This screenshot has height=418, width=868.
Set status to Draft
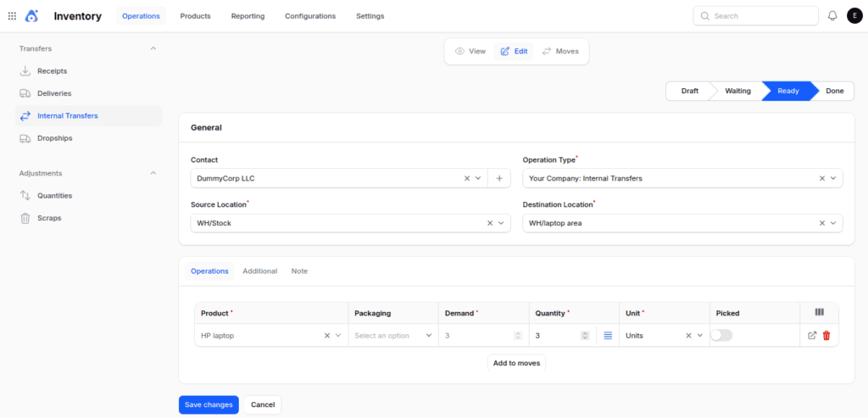689,91
